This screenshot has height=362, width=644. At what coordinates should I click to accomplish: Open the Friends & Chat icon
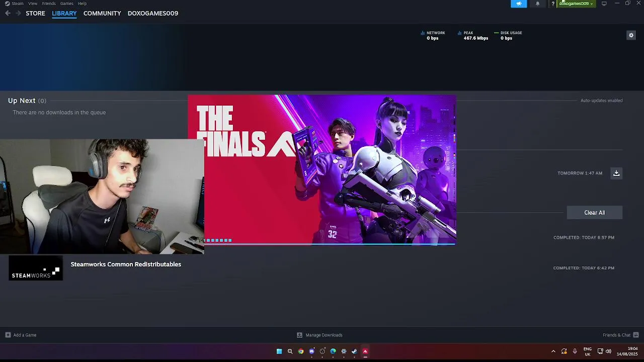click(636, 335)
